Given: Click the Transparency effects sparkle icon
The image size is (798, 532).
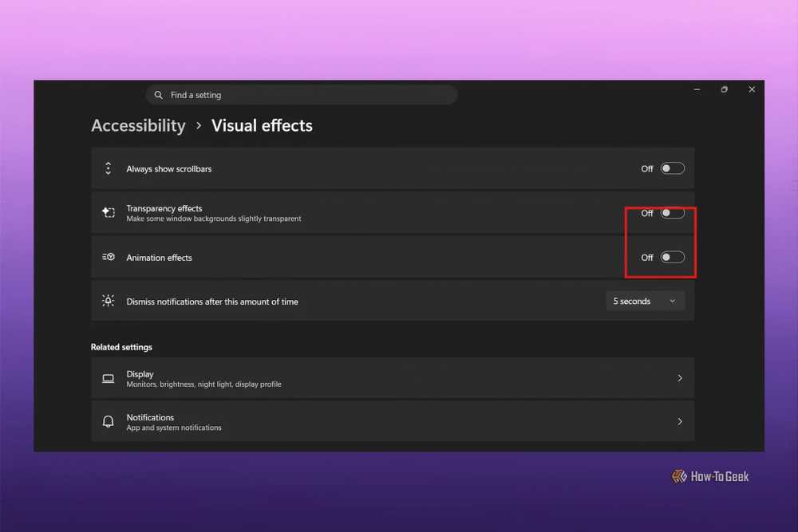Looking at the screenshot, I should [x=108, y=212].
